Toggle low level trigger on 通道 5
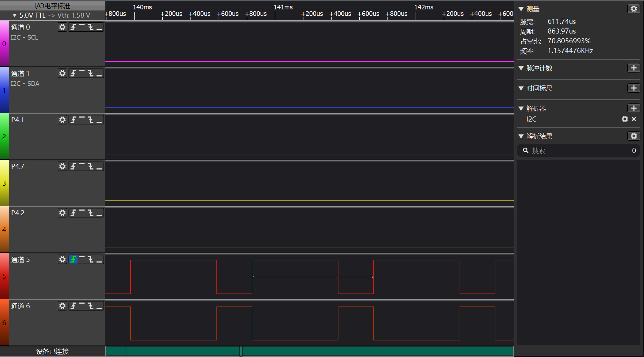 (99, 259)
